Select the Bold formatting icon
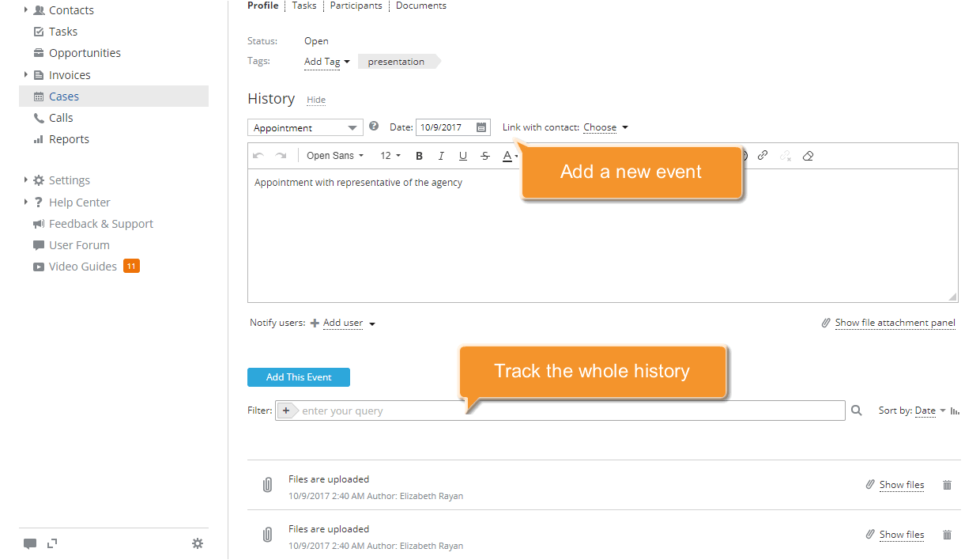Screen dimensions: 980x560 (x=419, y=155)
